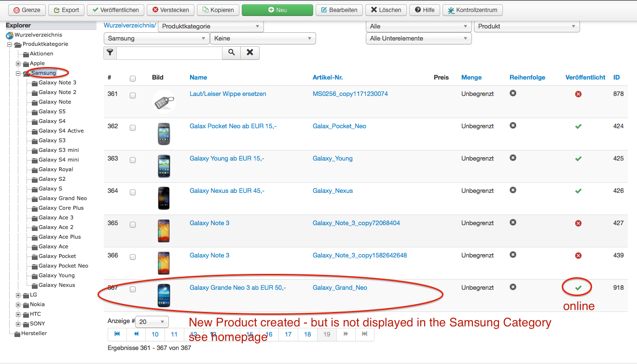Tick checkbox for Galaxy Nexus row
This screenshot has height=364, width=637.
click(x=133, y=193)
